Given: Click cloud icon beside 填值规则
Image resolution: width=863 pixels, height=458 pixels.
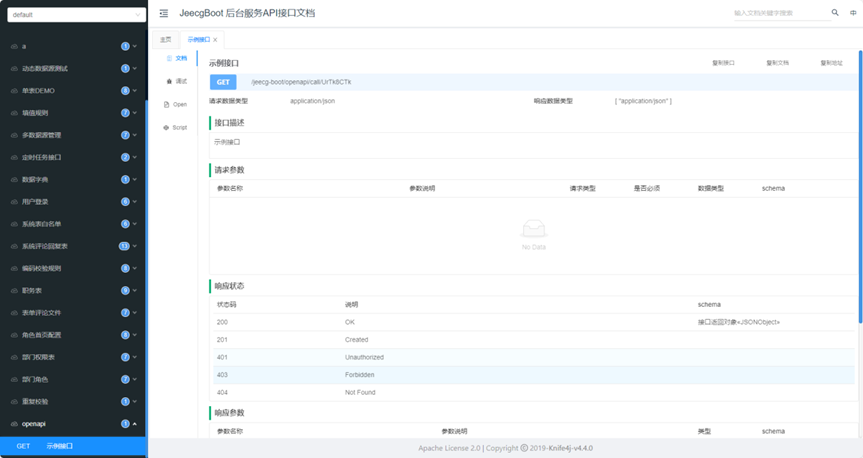Looking at the screenshot, I should coord(14,113).
